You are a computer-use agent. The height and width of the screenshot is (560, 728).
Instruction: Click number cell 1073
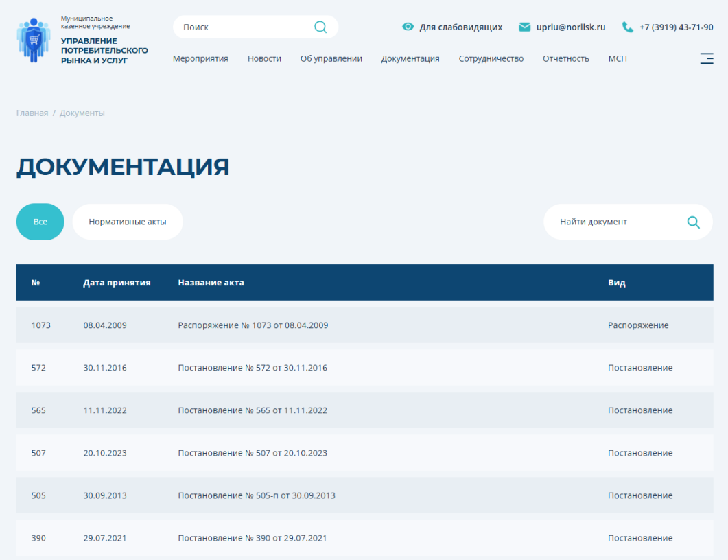(x=41, y=325)
